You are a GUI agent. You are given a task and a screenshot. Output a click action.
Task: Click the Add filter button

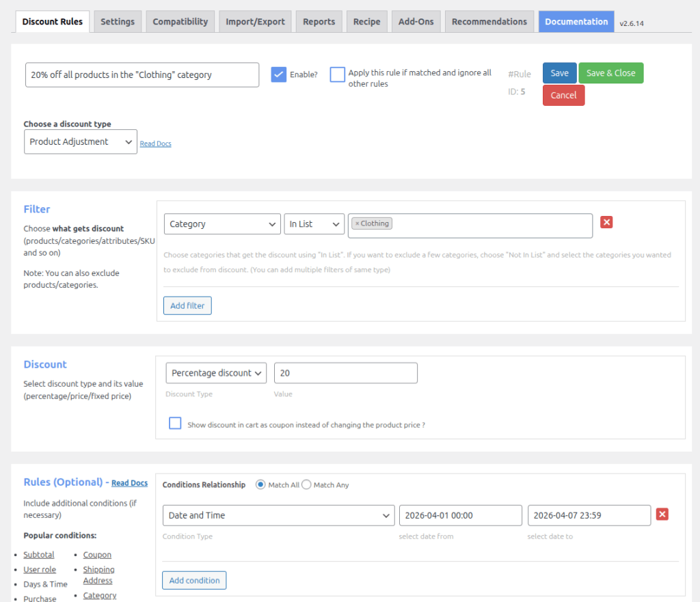tap(187, 305)
